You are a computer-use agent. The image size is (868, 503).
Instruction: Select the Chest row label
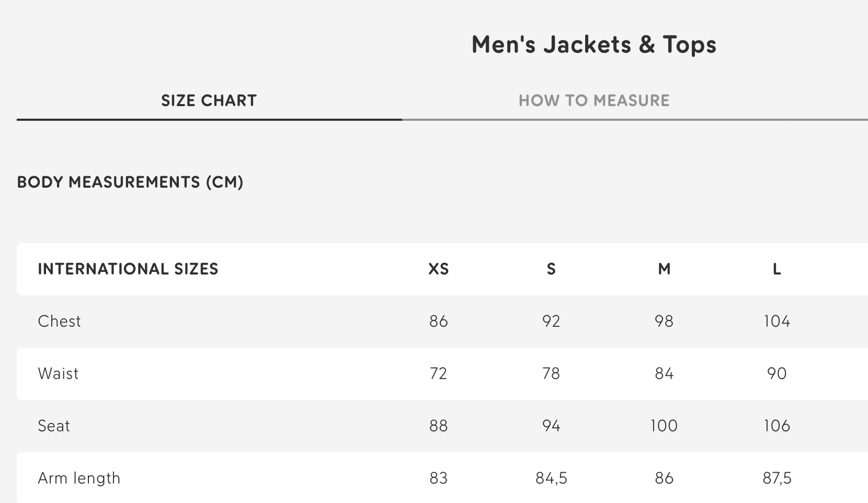click(x=59, y=321)
